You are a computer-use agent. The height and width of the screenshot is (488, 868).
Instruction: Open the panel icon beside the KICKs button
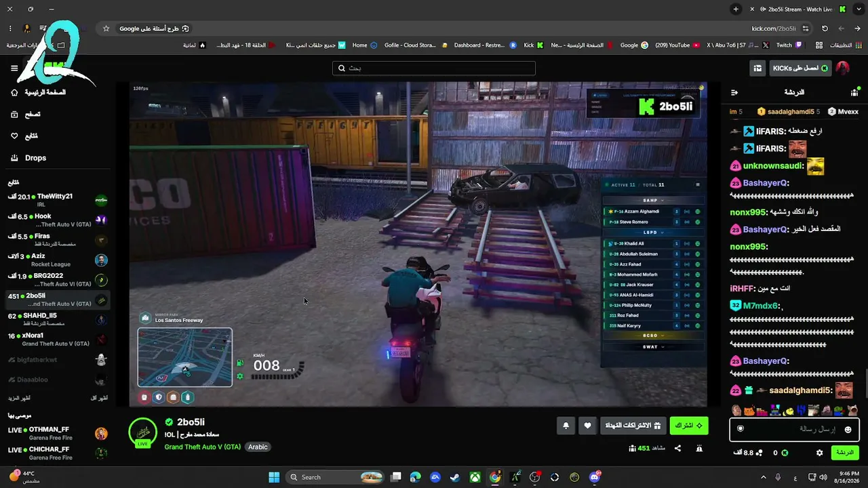click(x=757, y=68)
